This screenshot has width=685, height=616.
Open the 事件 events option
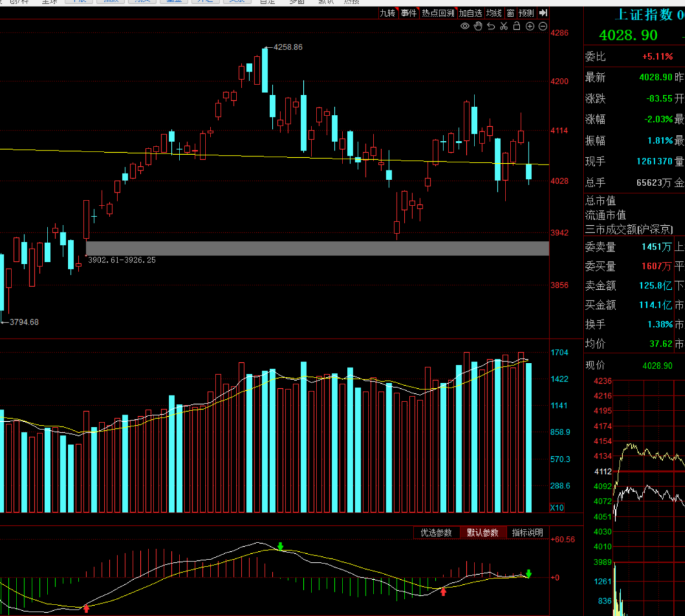(409, 13)
